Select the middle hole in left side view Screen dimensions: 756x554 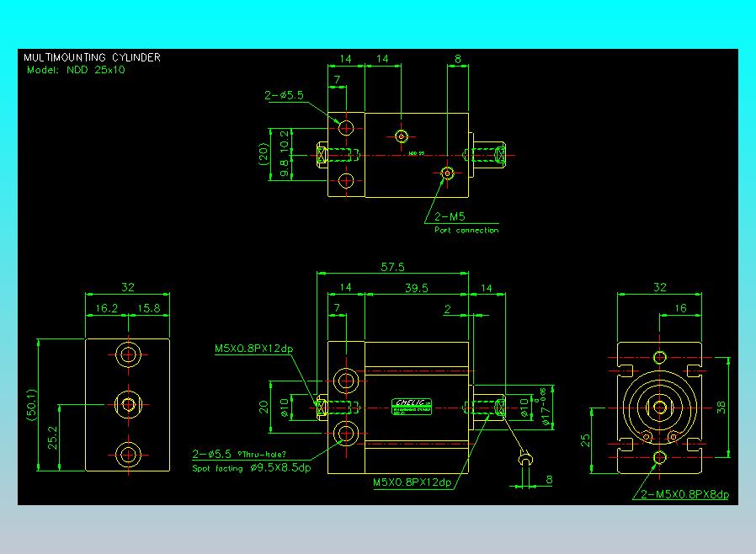point(128,405)
